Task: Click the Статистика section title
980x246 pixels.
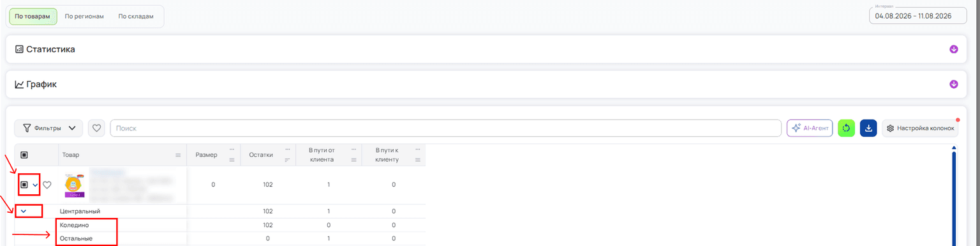Action: (50, 49)
